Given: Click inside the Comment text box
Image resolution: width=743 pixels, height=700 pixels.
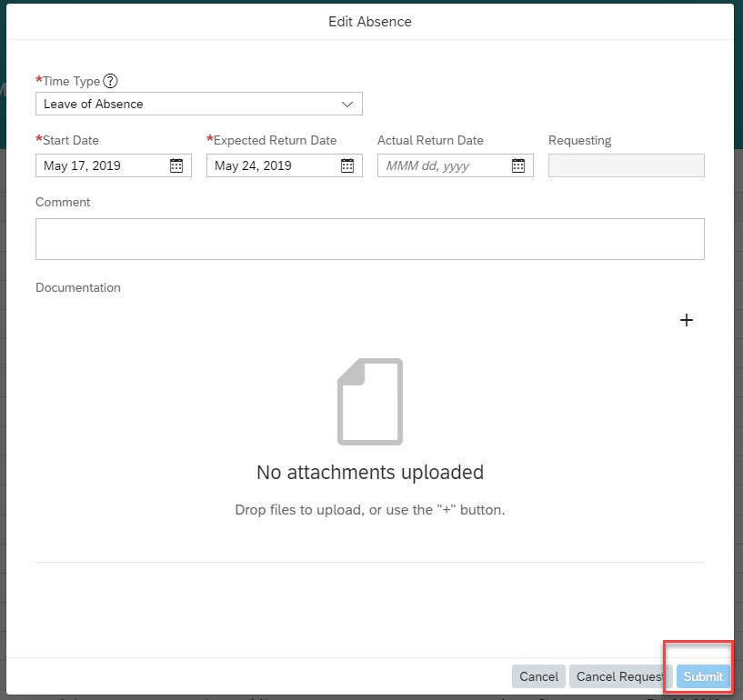Looking at the screenshot, I should [x=370, y=239].
